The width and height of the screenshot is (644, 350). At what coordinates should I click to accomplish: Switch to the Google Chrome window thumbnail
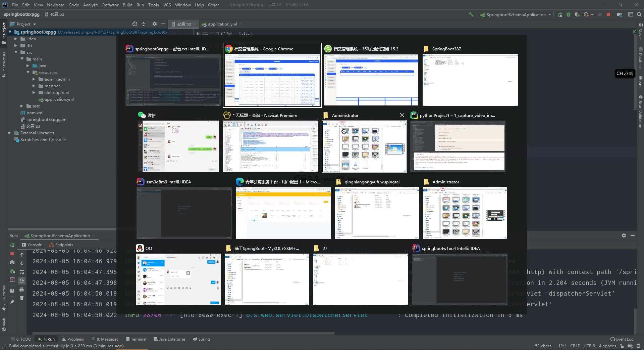(x=272, y=75)
